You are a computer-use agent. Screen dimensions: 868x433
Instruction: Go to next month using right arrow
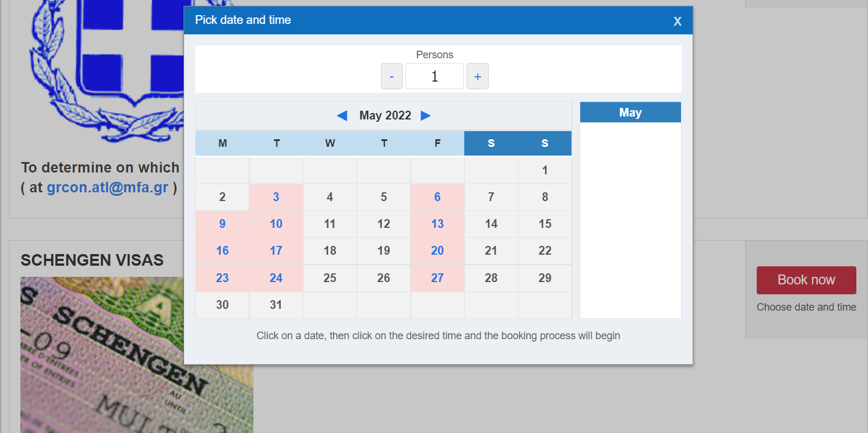426,115
